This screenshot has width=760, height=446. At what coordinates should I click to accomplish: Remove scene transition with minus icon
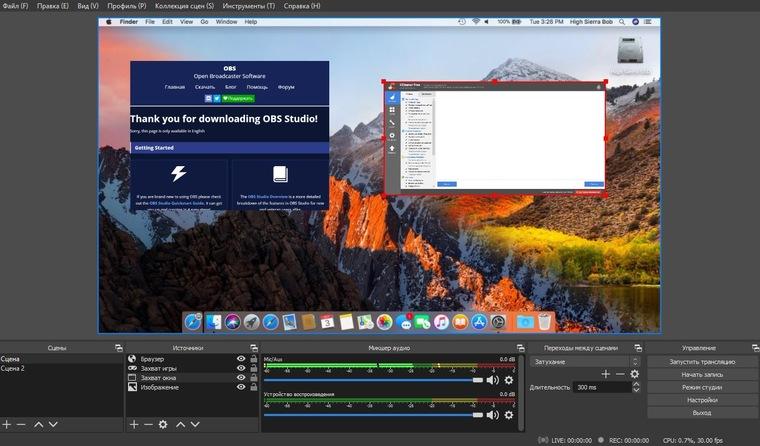click(620, 374)
